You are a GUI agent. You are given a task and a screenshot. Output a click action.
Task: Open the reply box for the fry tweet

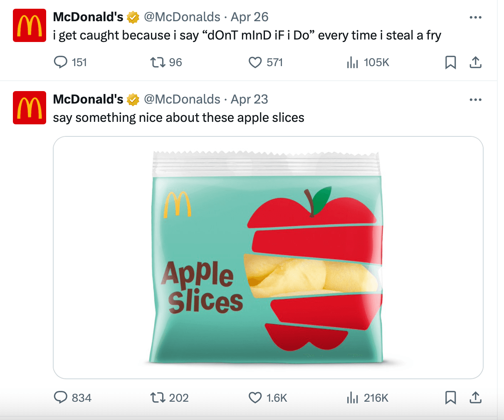click(x=61, y=62)
